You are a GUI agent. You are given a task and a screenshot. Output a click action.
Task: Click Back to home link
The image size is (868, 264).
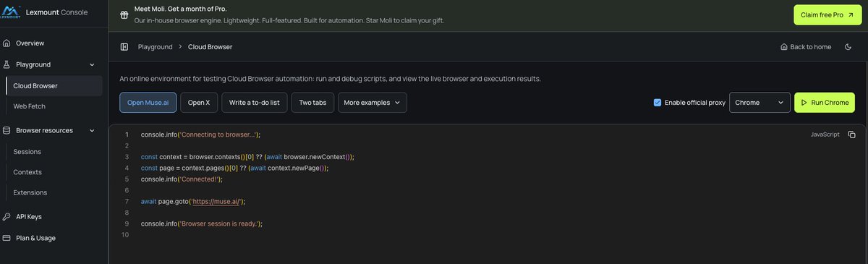(x=806, y=47)
